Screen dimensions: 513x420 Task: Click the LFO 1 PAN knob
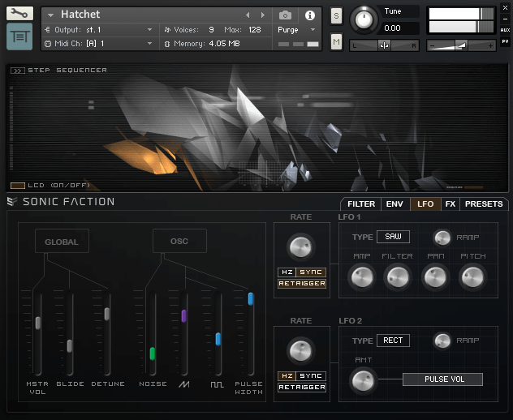(435, 277)
